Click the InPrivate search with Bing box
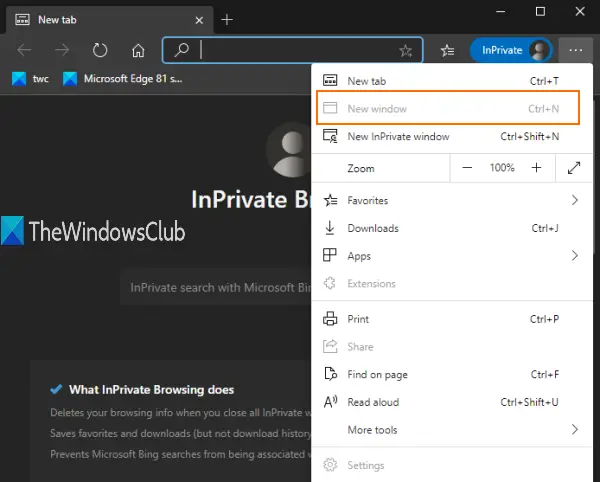Viewport: 600px width, 482px height. [217, 288]
